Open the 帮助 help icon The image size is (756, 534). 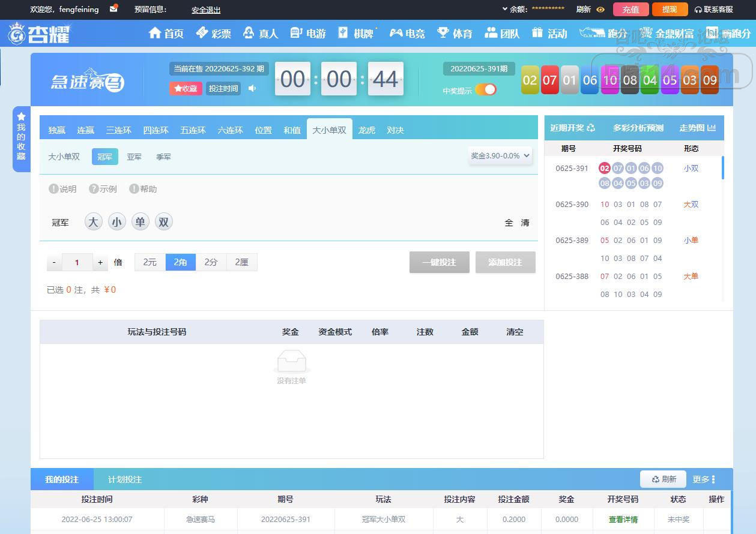[x=134, y=189]
